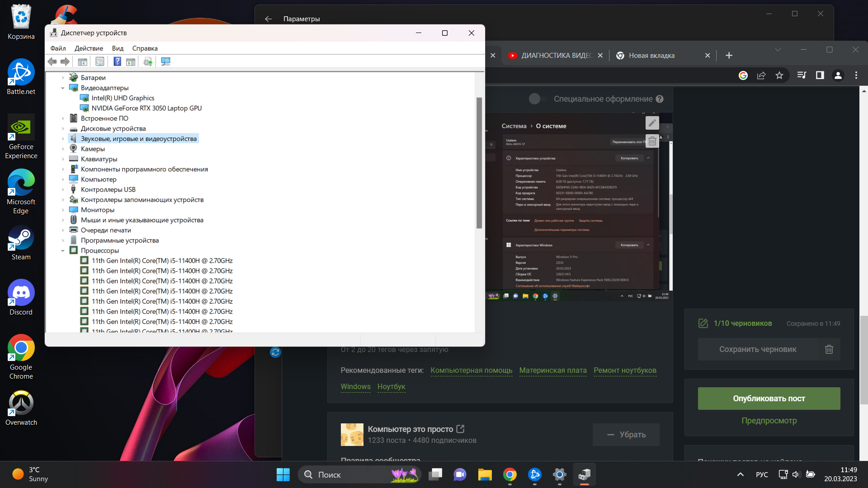Viewport: 868px width, 488px height.
Task: Toggle Специальное оформление switch
Action: tap(533, 99)
